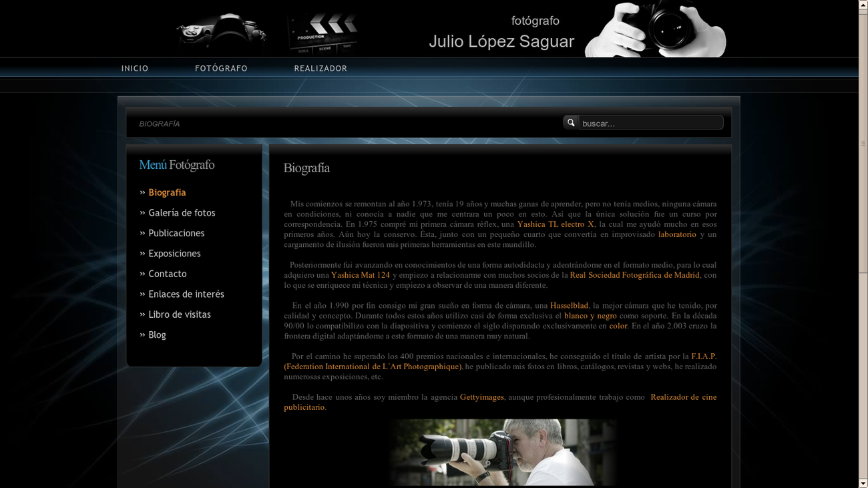
Task: Select Enlaces de interés in sidebar
Action: pos(186,294)
